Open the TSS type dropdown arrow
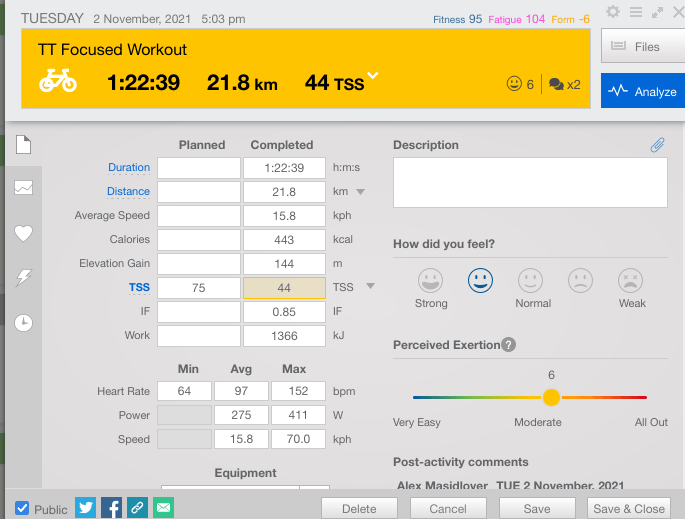 pos(370,287)
